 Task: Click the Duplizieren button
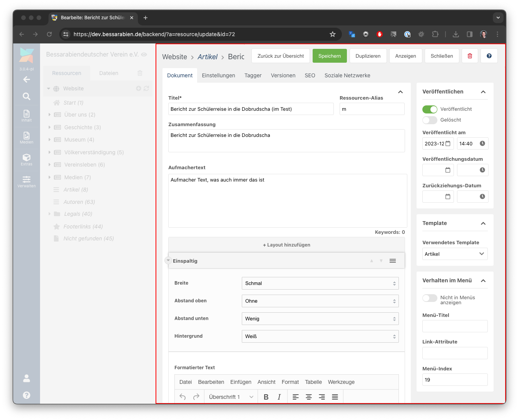[x=368, y=56]
